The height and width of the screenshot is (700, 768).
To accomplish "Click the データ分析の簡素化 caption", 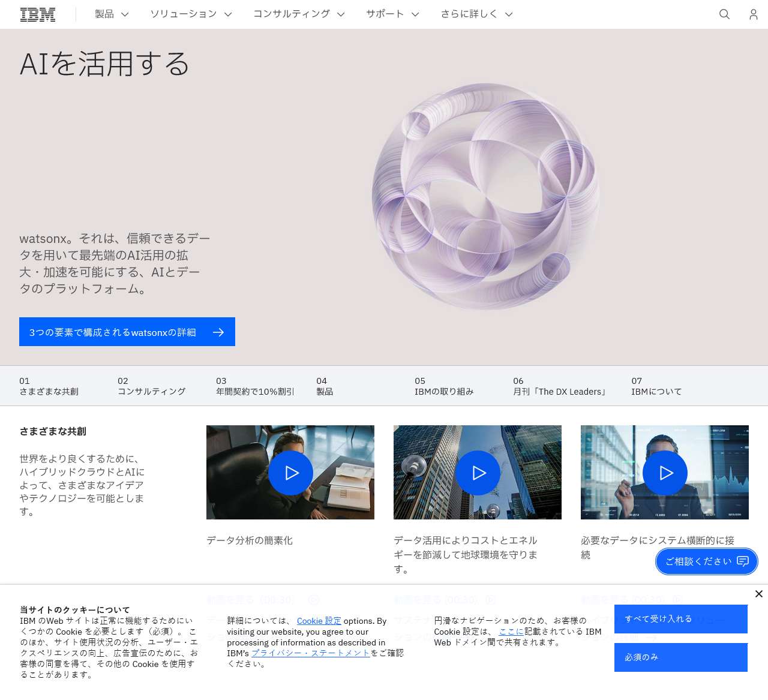I will click(x=250, y=540).
